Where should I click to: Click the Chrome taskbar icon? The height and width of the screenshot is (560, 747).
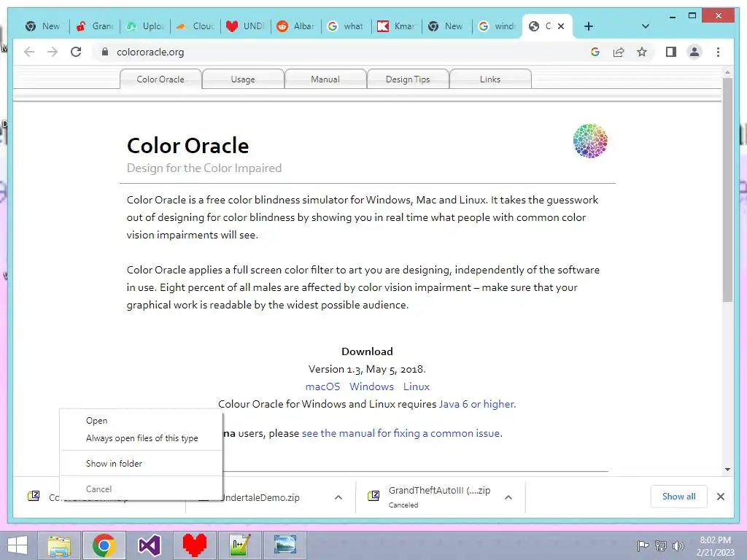click(x=104, y=545)
